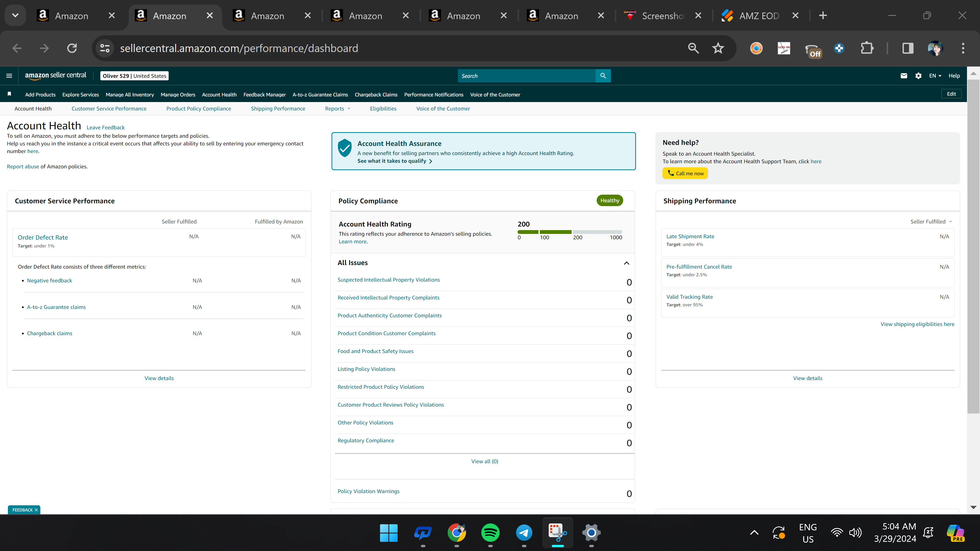The height and width of the screenshot is (551, 980).
Task: Open the Oliver 529 United States account switcher
Action: pos(135,76)
